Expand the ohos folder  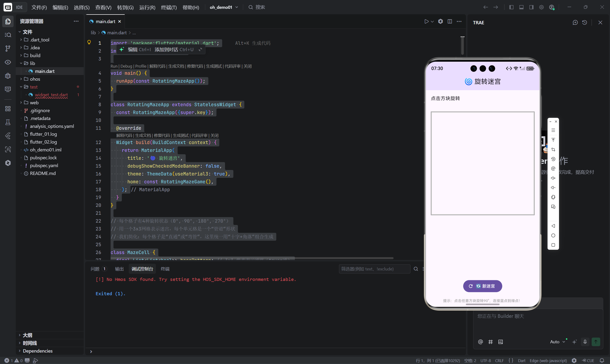point(35,79)
